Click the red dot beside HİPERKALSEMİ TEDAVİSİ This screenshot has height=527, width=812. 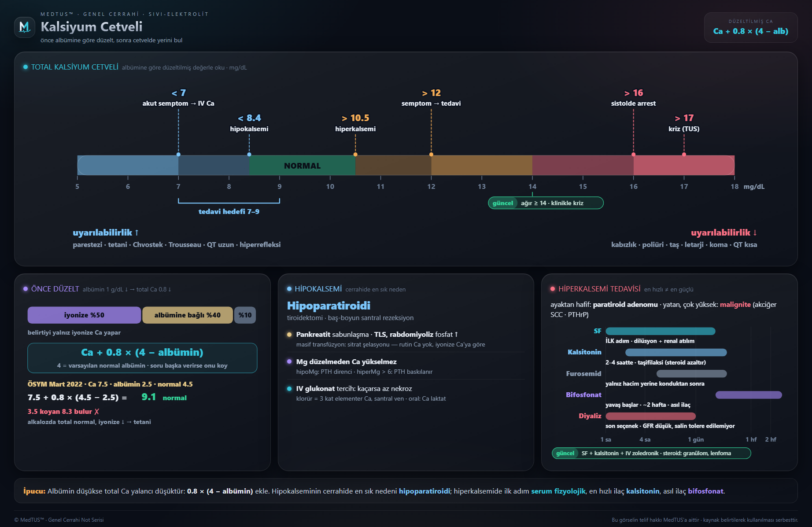coord(553,289)
